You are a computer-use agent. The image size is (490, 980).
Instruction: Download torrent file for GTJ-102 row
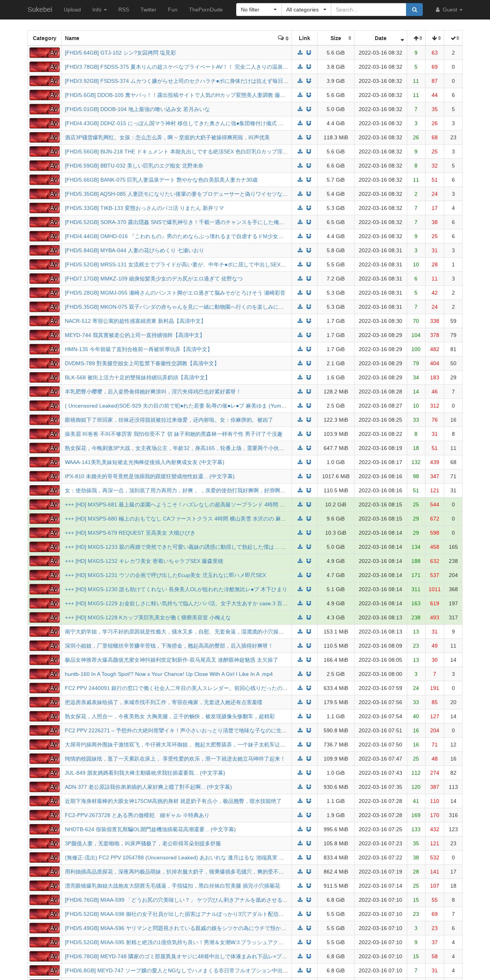300,53
